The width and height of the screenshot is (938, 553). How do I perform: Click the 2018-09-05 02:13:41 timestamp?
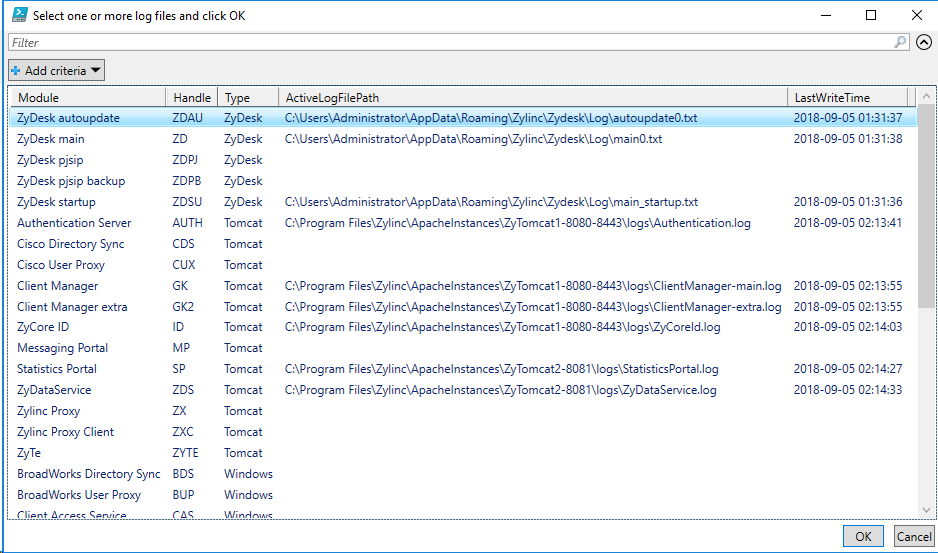click(x=848, y=223)
